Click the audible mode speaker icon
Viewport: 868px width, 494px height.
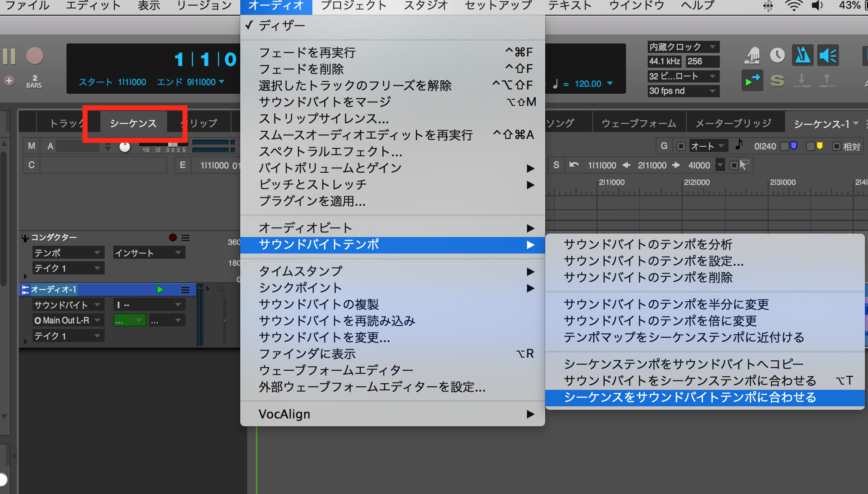click(x=828, y=56)
